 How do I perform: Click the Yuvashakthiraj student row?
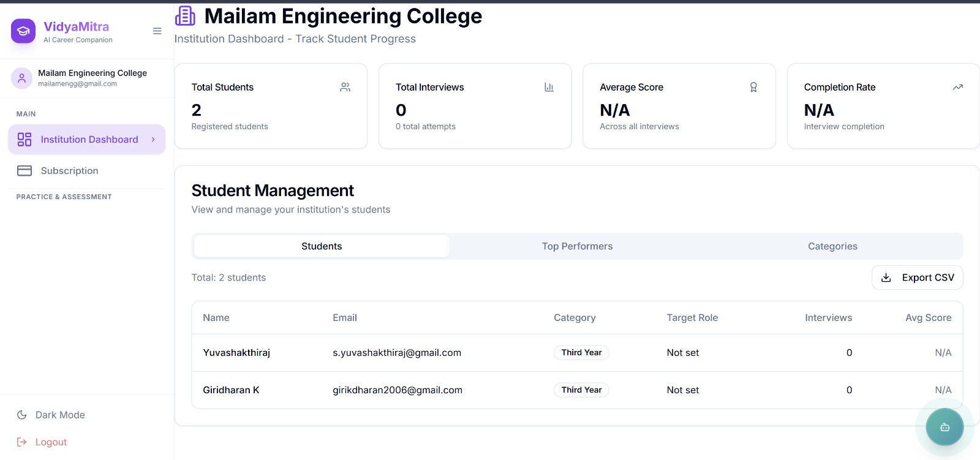click(236, 353)
